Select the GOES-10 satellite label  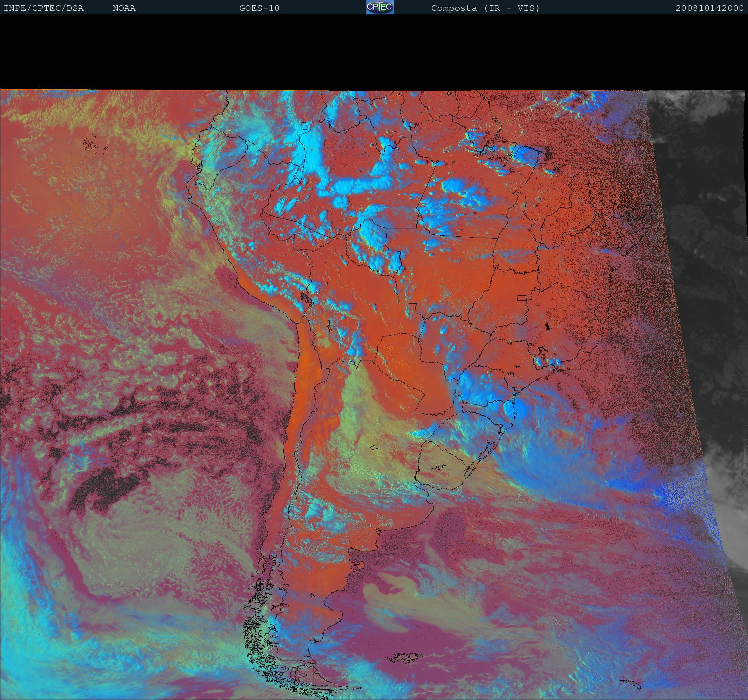click(x=259, y=8)
